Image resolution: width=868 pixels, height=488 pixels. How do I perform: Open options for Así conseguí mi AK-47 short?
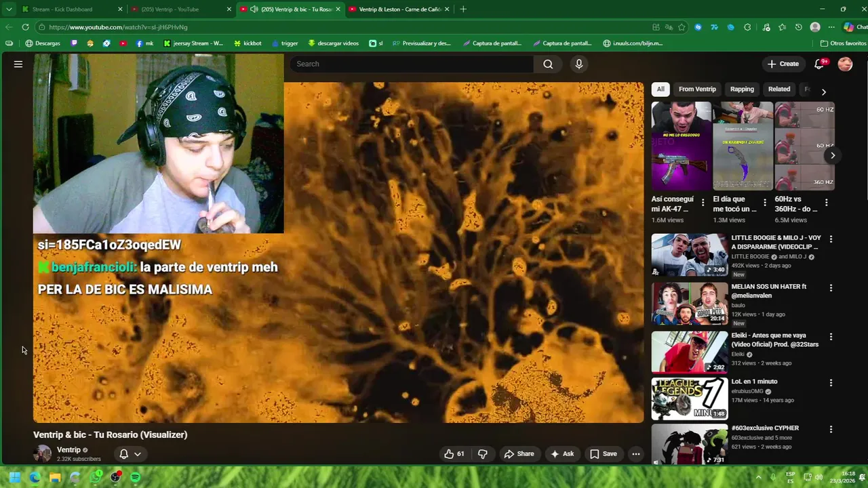703,203
